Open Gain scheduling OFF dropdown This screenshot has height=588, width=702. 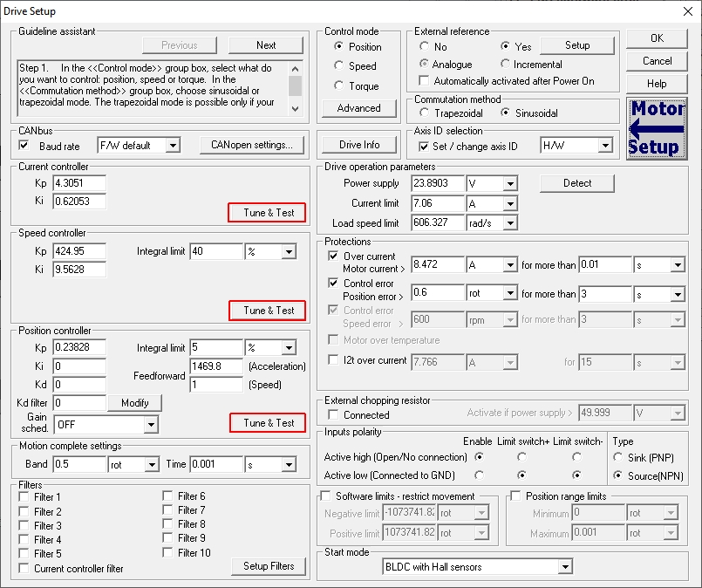[x=152, y=425]
